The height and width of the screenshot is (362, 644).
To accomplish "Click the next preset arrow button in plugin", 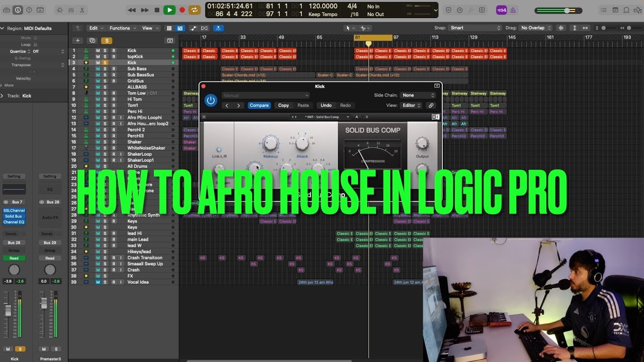I will (x=238, y=106).
